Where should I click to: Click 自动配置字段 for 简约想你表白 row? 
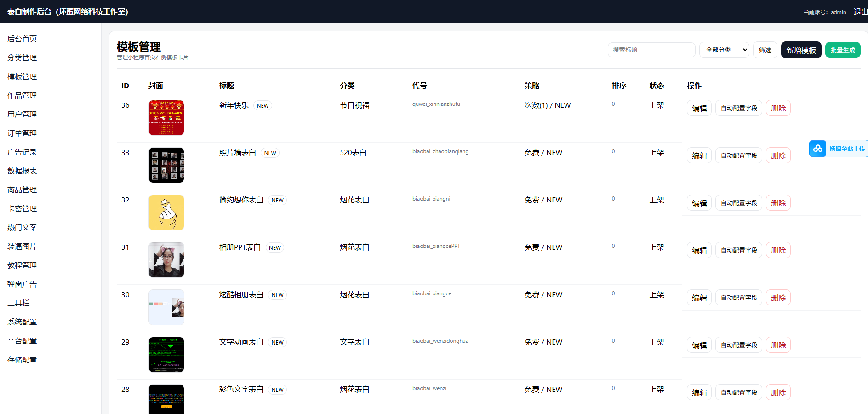[738, 203]
